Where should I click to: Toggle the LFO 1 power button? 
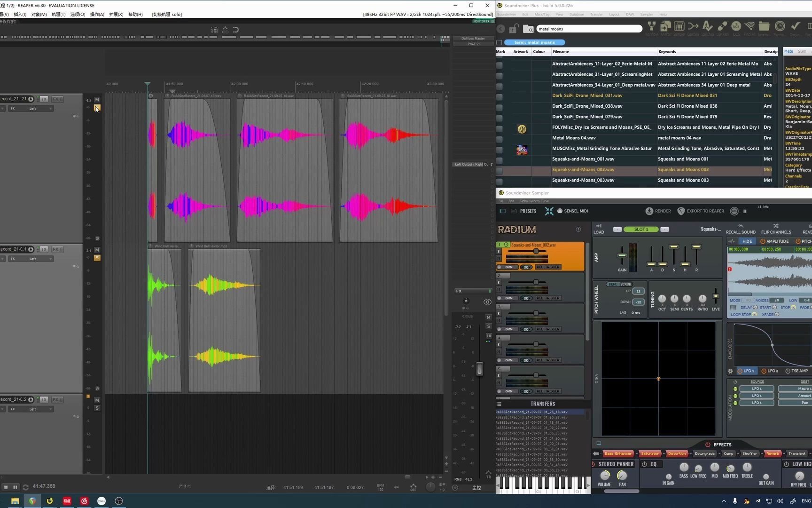[x=740, y=371]
